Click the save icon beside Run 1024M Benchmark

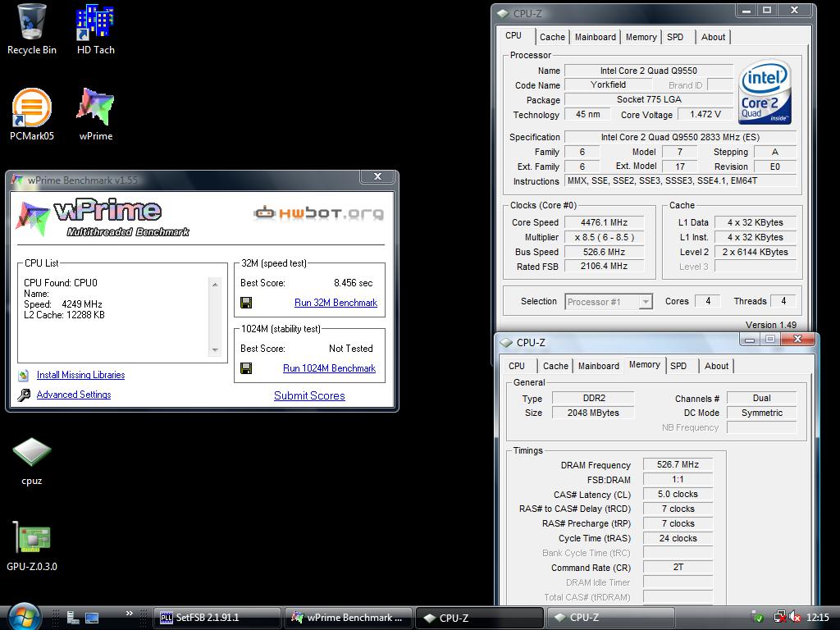click(x=246, y=368)
